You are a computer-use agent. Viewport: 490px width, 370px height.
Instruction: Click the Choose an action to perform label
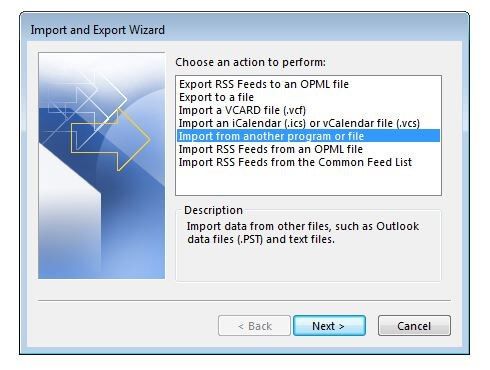click(x=250, y=62)
